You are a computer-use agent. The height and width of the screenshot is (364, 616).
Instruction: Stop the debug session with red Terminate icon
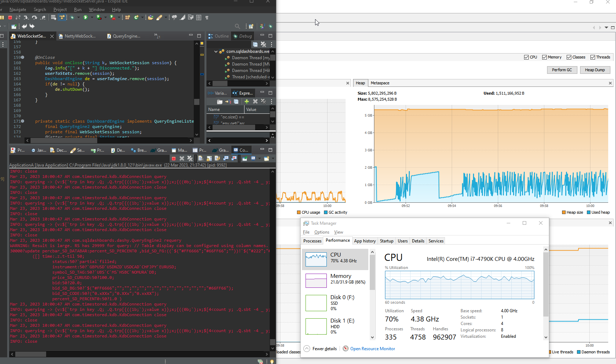[10, 17]
